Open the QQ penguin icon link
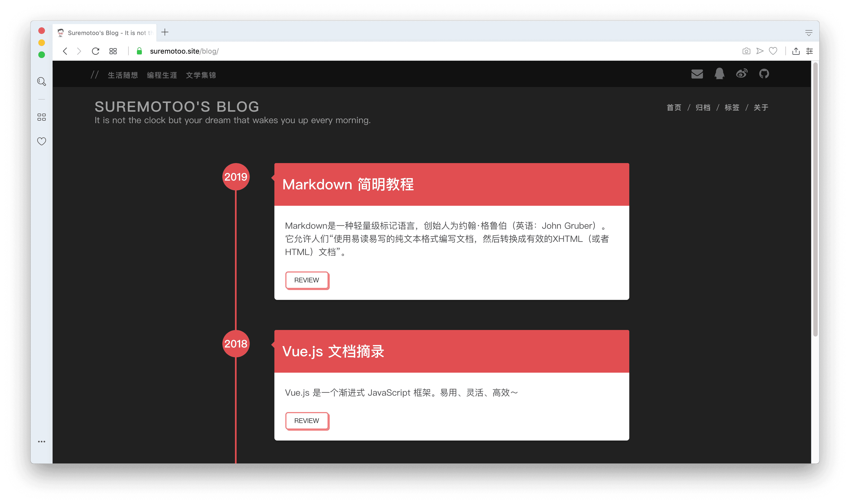The image size is (850, 504). 719,73
